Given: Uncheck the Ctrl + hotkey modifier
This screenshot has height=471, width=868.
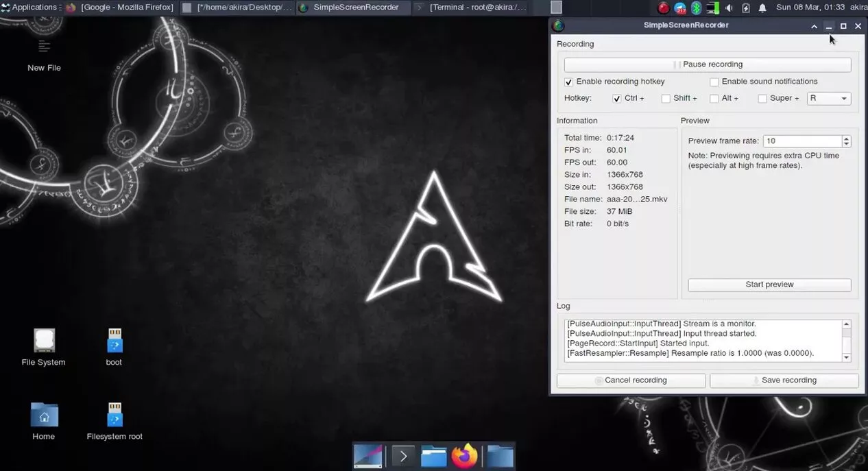Looking at the screenshot, I should tap(617, 99).
